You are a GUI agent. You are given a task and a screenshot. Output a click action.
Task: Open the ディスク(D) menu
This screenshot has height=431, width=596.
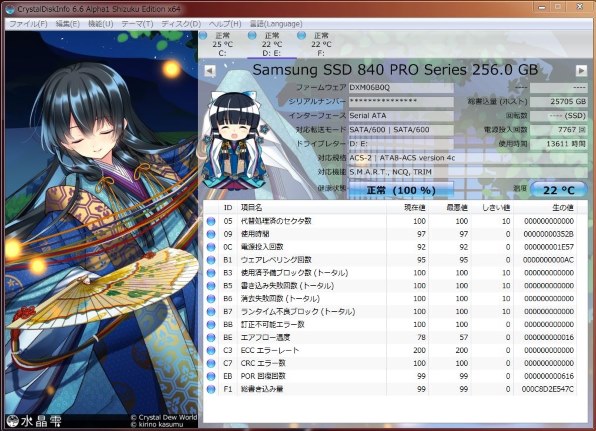pos(181,24)
